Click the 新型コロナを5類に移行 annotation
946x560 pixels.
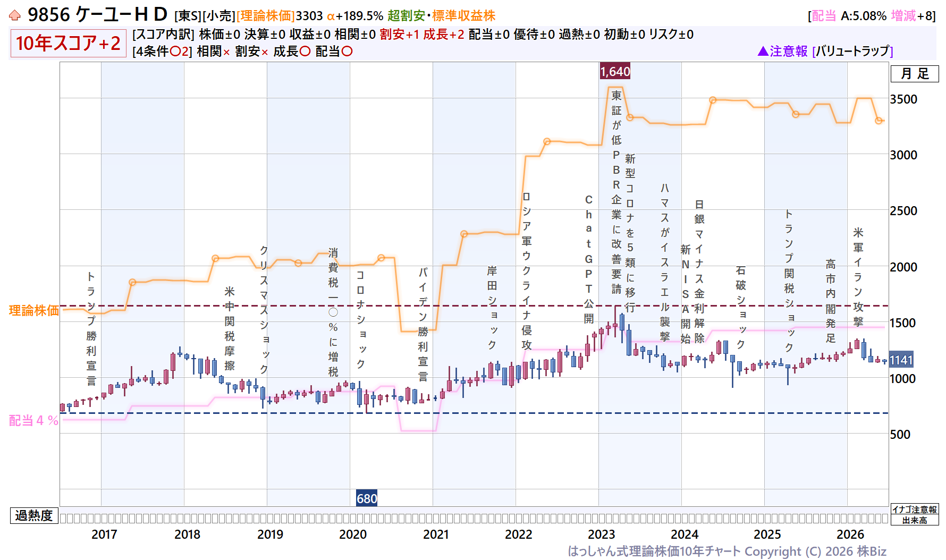pos(630,233)
